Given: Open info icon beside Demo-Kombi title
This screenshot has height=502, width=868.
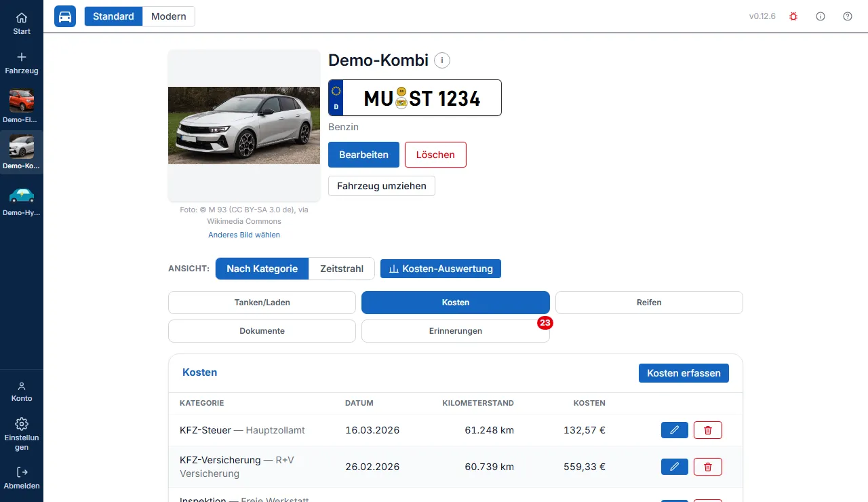Looking at the screenshot, I should (x=442, y=60).
